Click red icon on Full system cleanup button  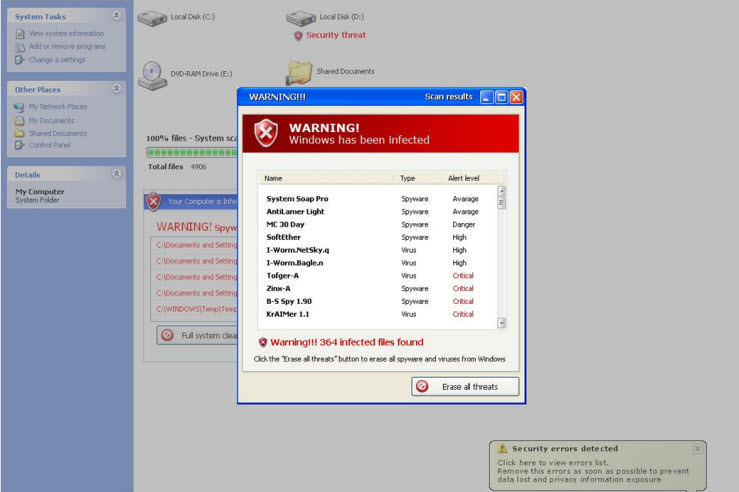[167, 335]
